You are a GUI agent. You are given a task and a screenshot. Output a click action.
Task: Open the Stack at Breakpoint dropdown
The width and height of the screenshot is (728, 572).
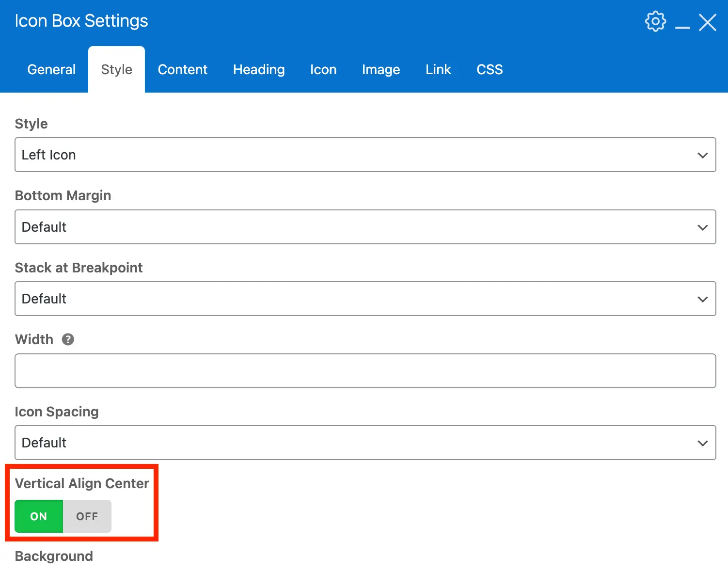[x=365, y=299]
